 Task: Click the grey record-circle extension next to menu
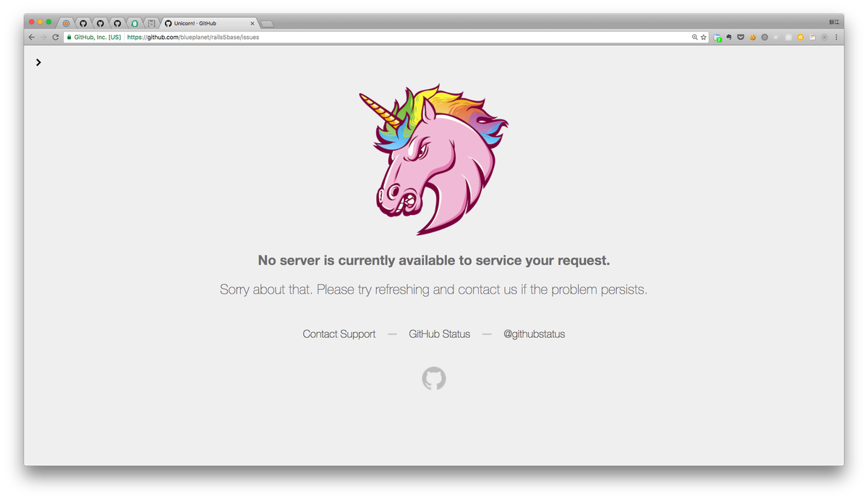click(825, 37)
